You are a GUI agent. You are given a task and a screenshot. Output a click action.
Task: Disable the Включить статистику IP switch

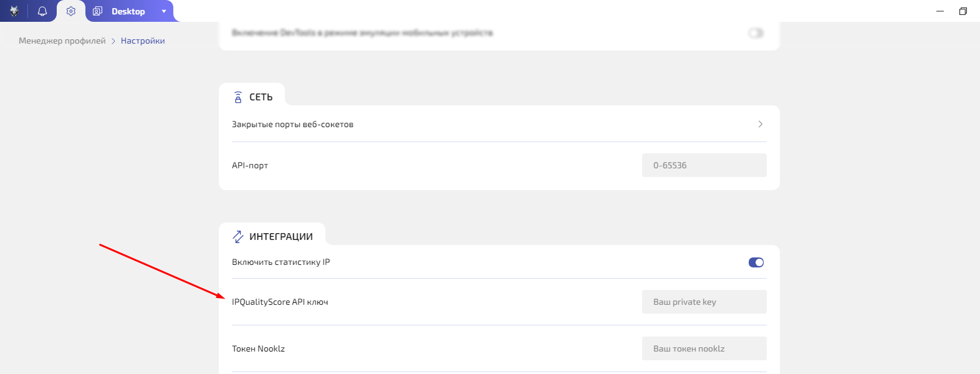coord(756,262)
